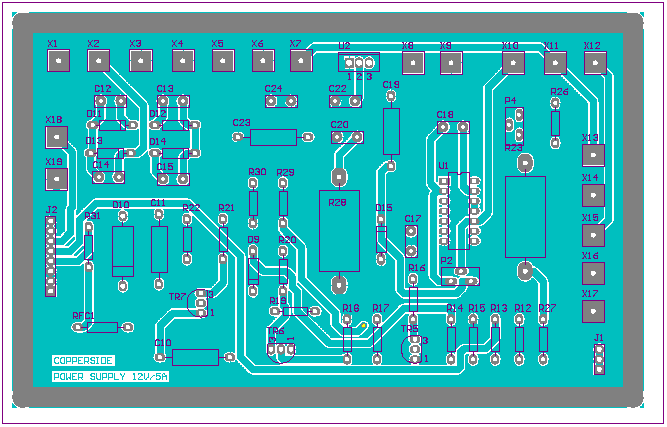This screenshot has height=427, width=667.
Task: Select the X7 connector pad
Action: [x=301, y=62]
